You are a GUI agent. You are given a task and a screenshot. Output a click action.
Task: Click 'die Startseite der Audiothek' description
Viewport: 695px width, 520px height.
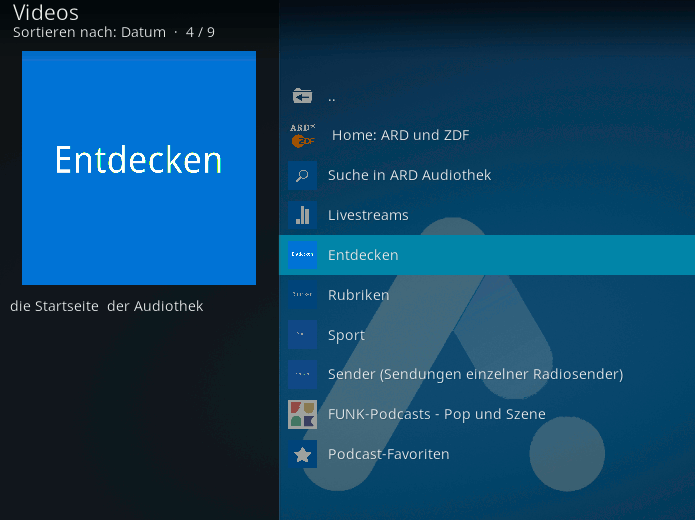point(106,306)
